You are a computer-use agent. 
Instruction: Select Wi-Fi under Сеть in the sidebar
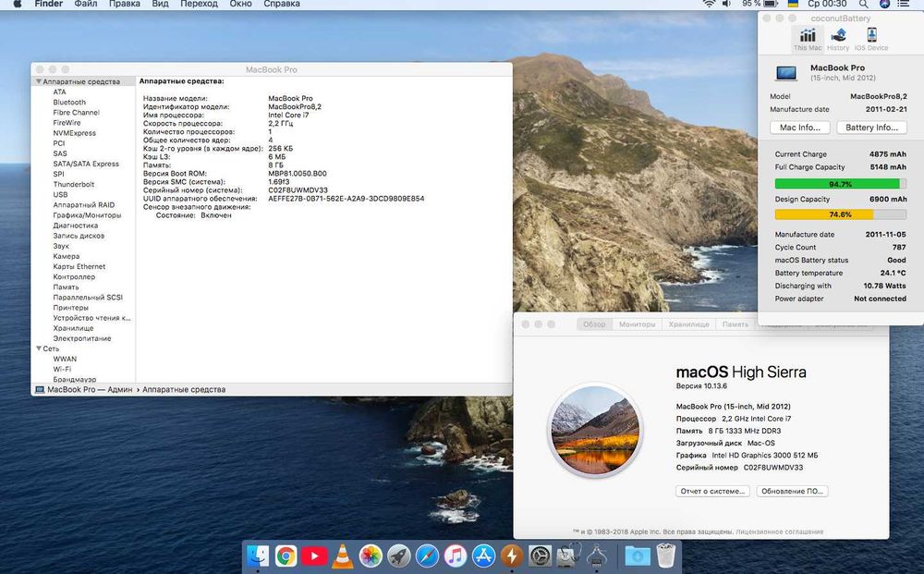(x=62, y=369)
